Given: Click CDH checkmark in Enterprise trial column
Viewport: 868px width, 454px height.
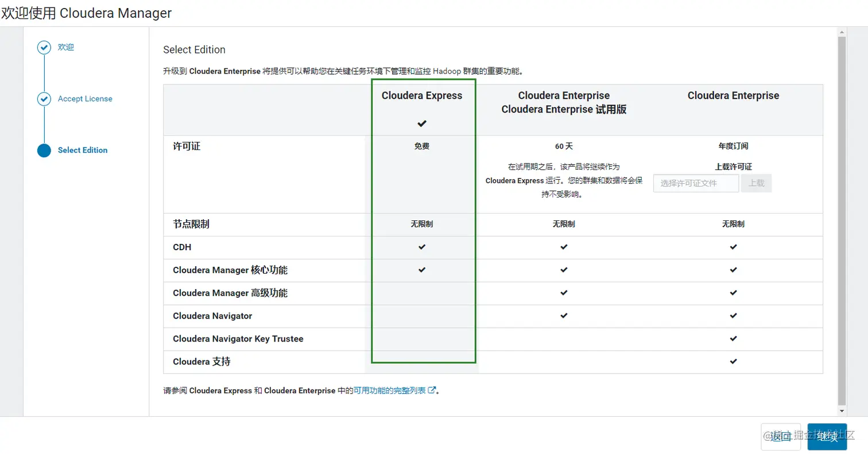Looking at the screenshot, I should tap(564, 247).
